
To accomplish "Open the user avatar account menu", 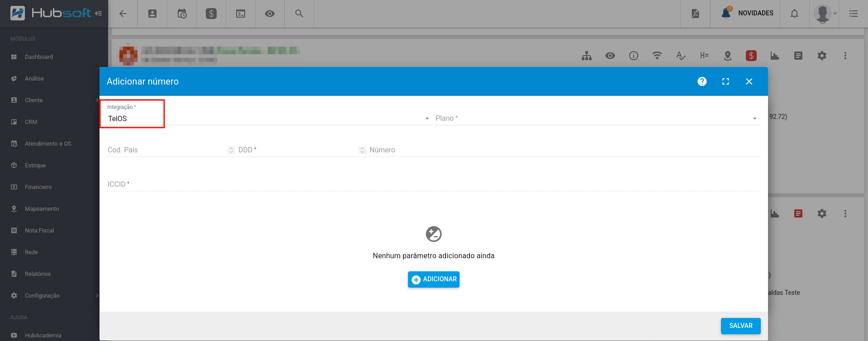I will tap(825, 14).
